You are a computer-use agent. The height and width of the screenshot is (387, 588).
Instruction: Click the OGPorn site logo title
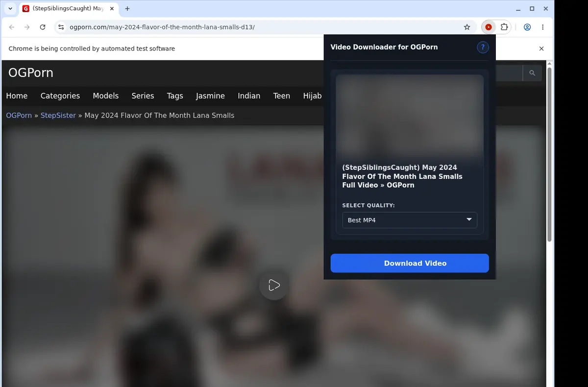(x=31, y=73)
